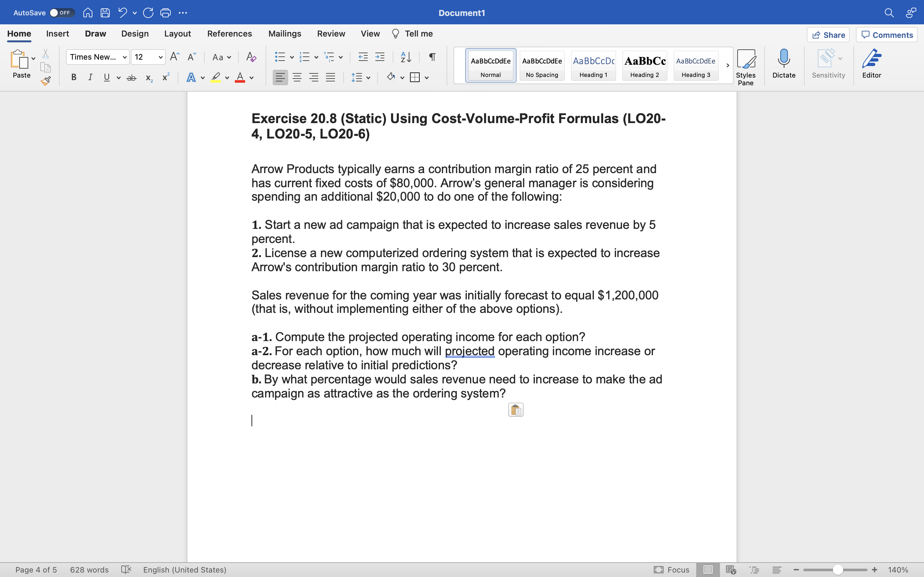
Task: Toggle paragraph marks display
Action: point(432,57)
